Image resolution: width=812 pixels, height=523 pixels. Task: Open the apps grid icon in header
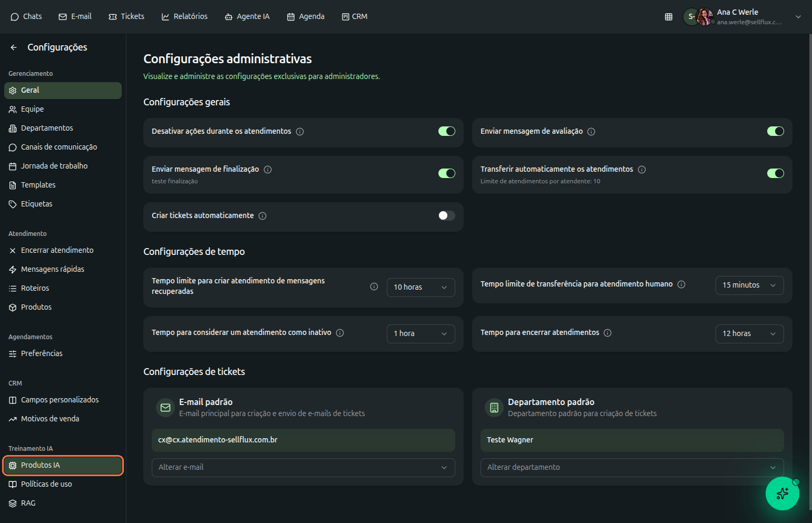(668, 17)
